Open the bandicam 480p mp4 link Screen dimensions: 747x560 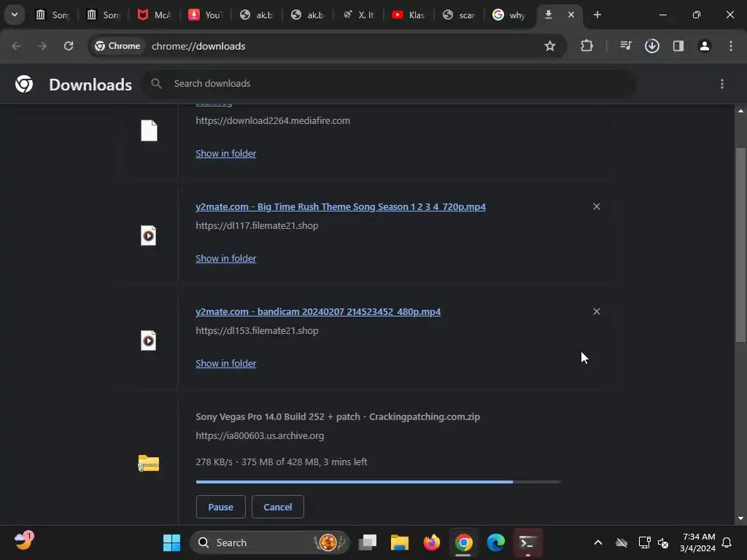[x=318, y=312]
